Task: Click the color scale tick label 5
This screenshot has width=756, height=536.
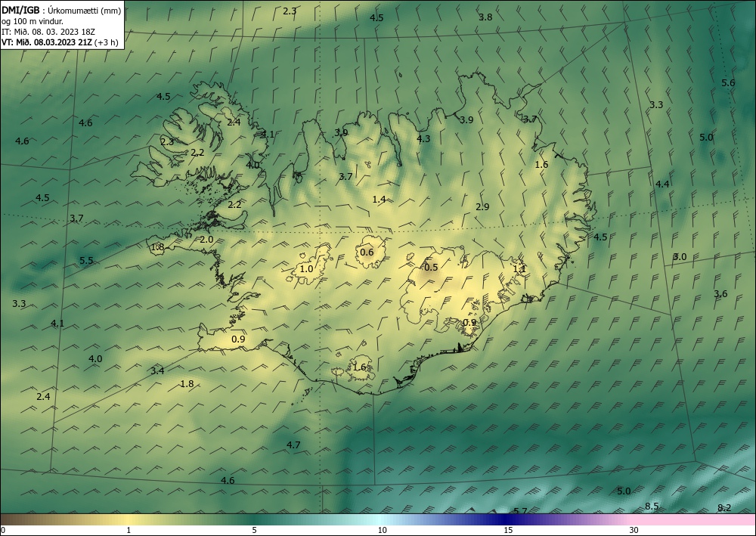Action: pos(255,531)
